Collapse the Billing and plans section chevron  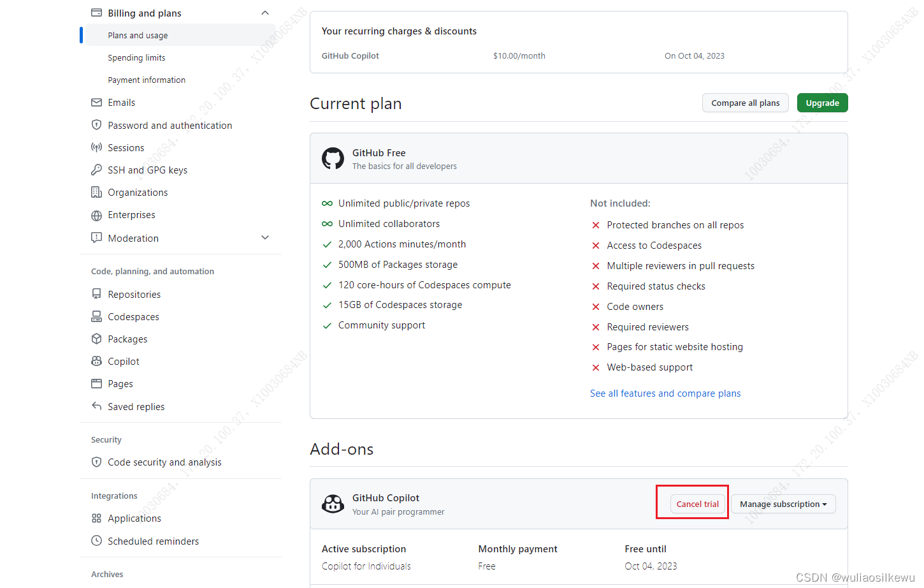point(265,13)
